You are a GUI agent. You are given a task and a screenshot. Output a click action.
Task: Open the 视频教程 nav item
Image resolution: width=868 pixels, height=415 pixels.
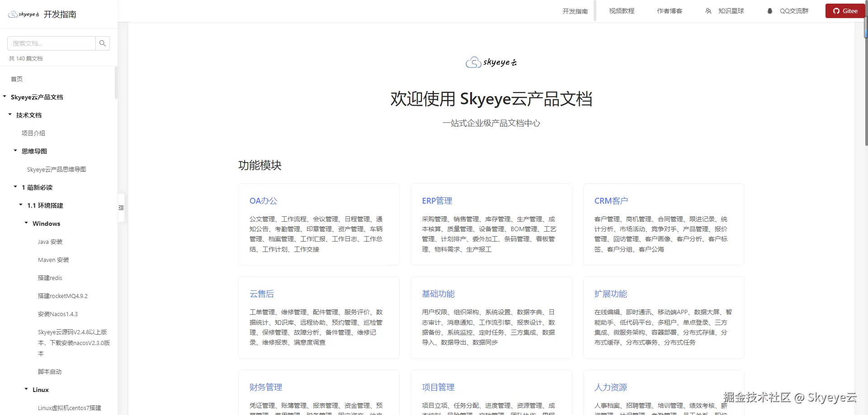coord(622,11)
